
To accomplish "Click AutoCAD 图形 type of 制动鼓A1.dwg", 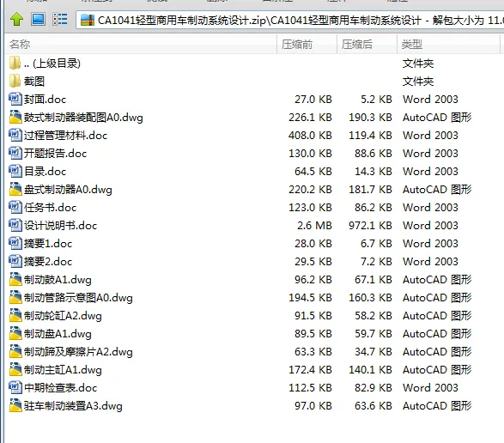I will coord(437,279).
